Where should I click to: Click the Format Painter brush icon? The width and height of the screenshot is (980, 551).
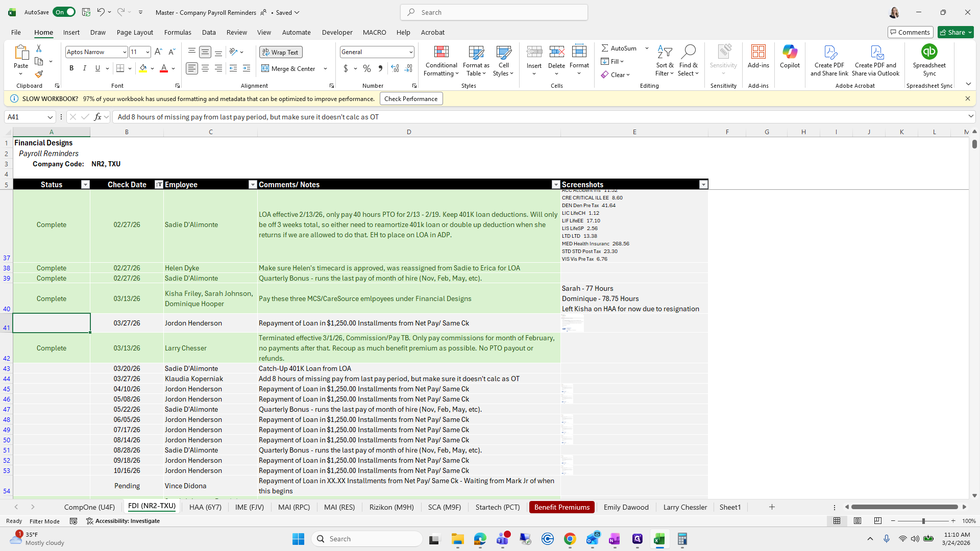point(39,74)
